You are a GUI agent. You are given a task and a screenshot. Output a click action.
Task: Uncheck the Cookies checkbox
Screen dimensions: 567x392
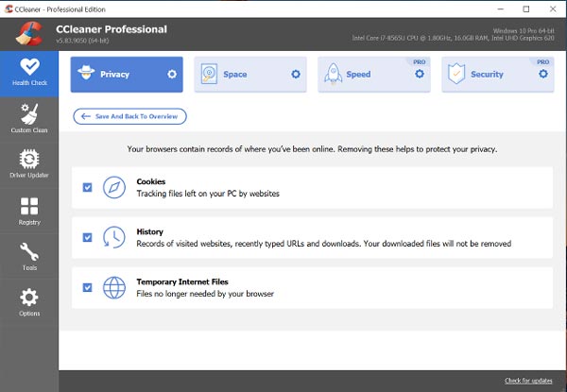tap(87, 187)
